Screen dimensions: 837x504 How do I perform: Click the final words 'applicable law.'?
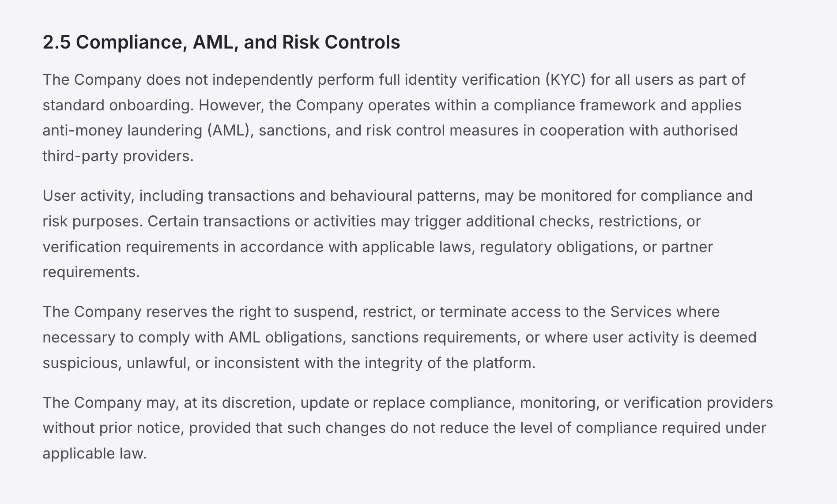coord(94,454)
